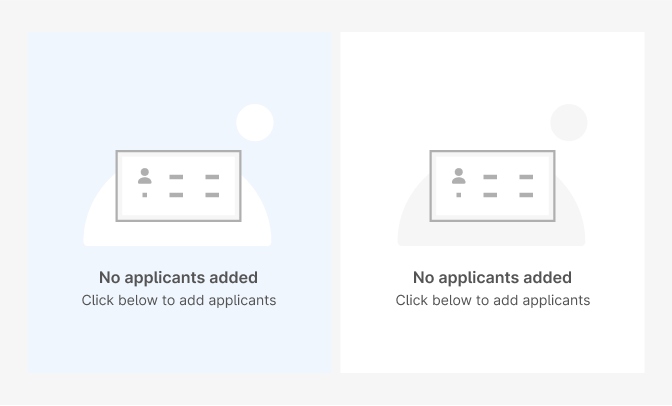Image resolution: width=672 pixels, height=406 pixels.
Task: Select the applicant card illustration in the blue panel
Action: coord(178,186)
